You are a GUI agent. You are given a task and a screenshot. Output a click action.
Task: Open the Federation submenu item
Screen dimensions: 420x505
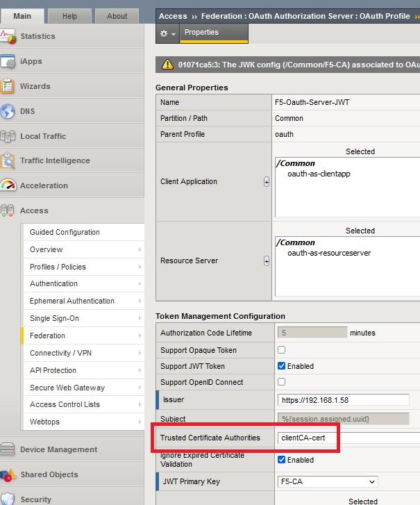47,336
